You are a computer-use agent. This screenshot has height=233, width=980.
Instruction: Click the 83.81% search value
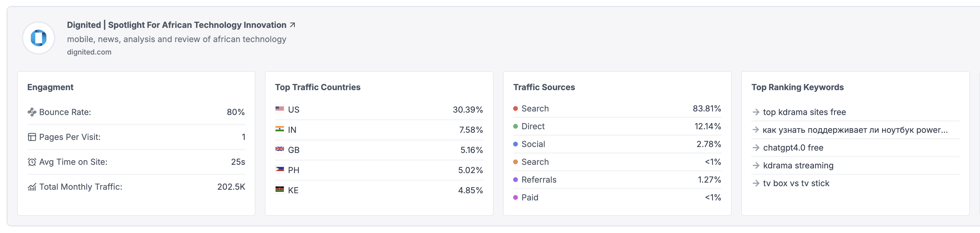coord(707,109)
